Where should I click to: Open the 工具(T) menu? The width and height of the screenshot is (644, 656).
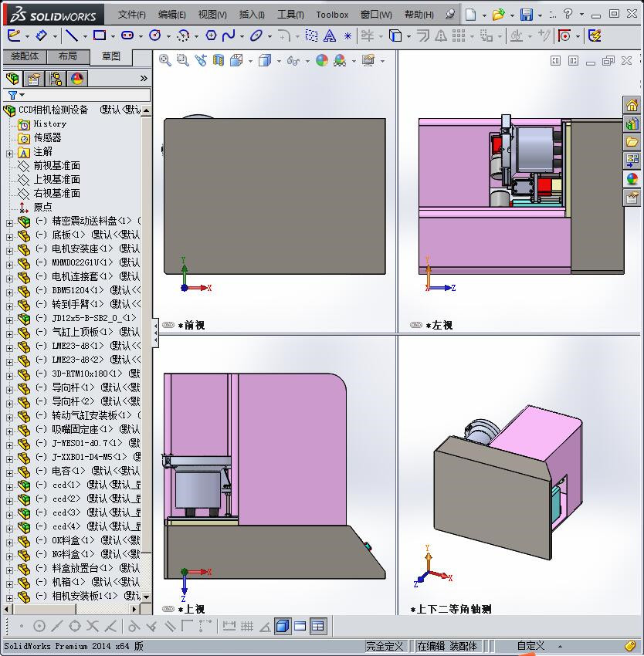290,15
